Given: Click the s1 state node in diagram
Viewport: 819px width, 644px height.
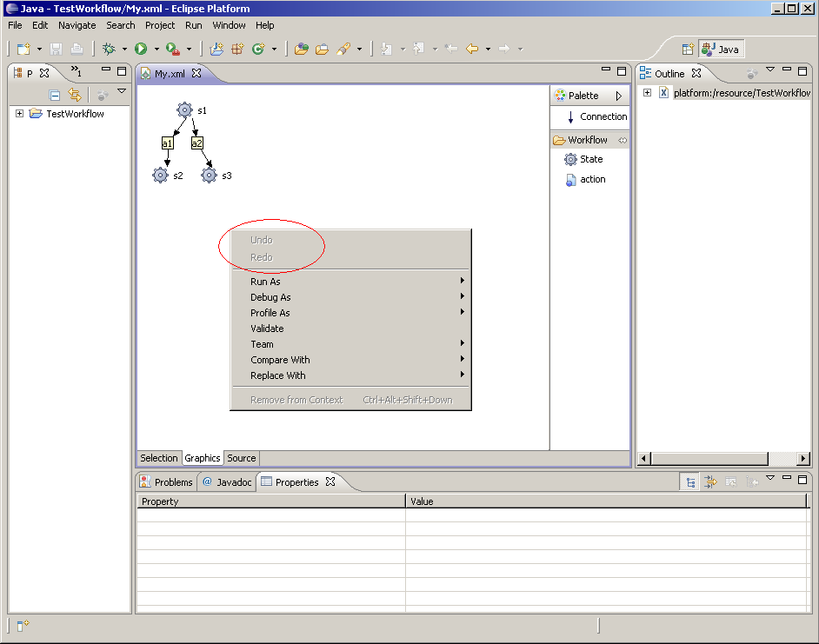Looking at the screenshot, I should 183,110.
